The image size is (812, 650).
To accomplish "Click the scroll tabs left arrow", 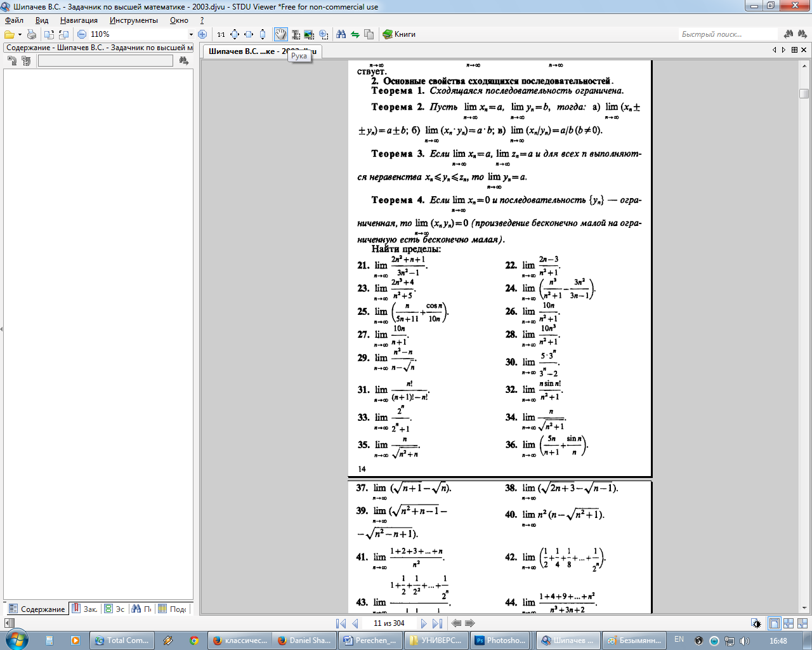I will 775,50.
